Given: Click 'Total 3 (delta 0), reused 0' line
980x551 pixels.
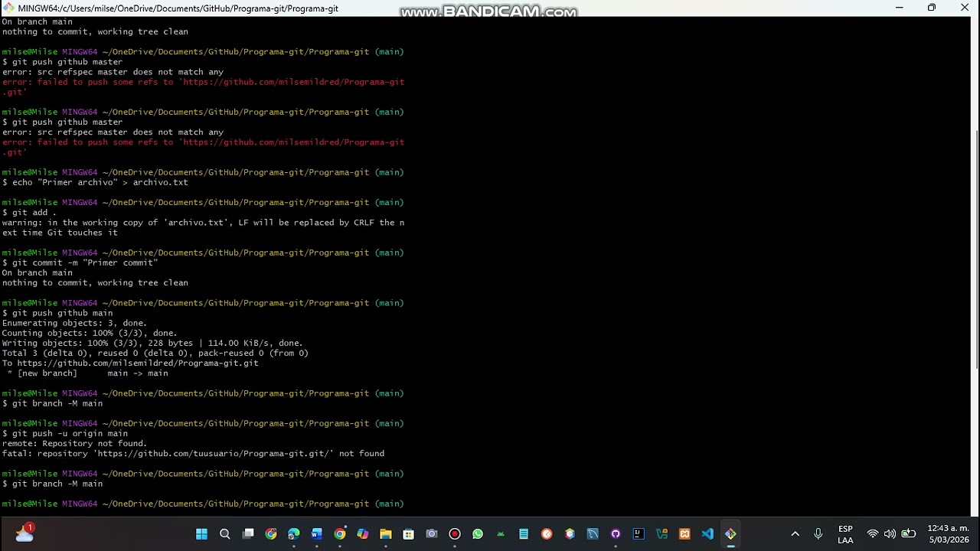Looking at the screenshot, I should click(x=155, y=353).
